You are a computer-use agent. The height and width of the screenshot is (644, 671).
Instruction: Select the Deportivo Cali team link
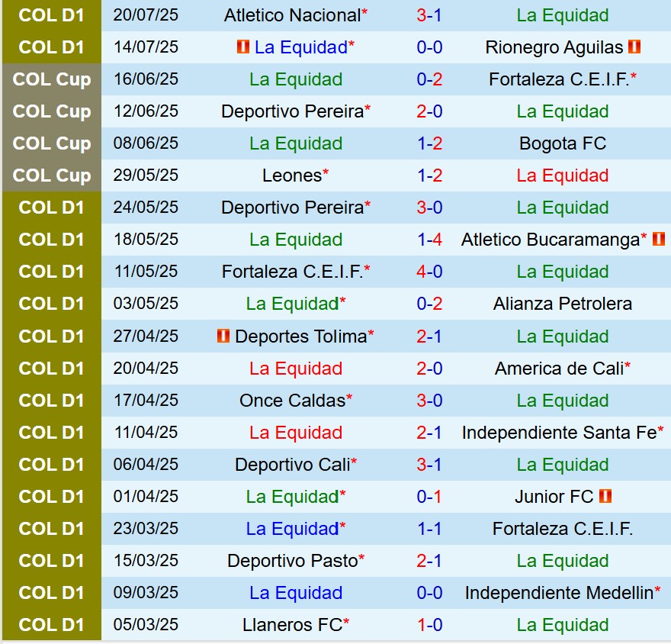click(292, 465)
